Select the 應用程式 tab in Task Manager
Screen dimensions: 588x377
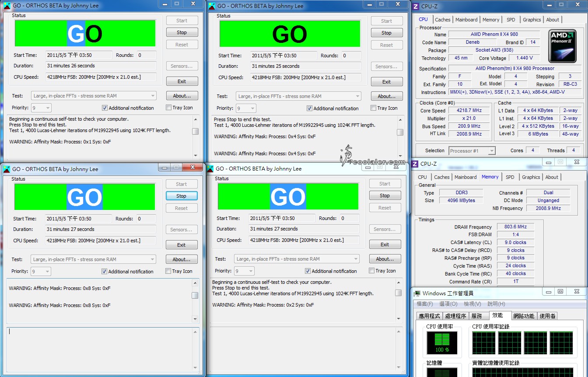429,316
